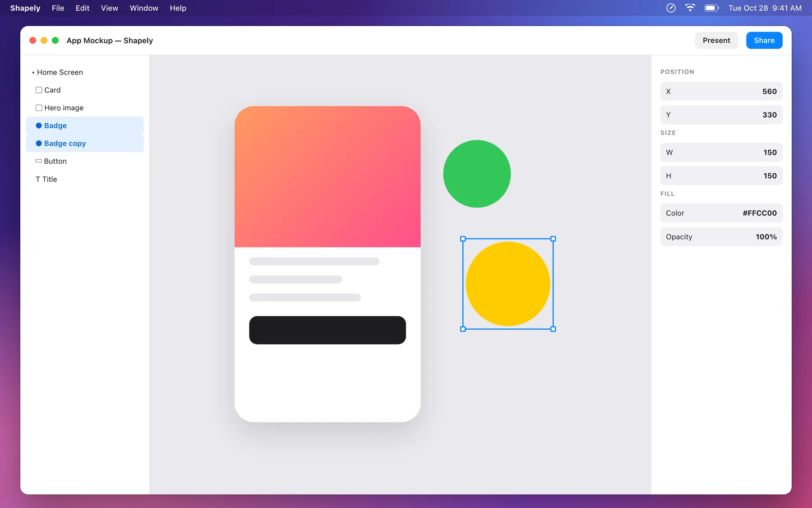Select the Card layer label
812x508 pixels.
(x=52, y=90)
